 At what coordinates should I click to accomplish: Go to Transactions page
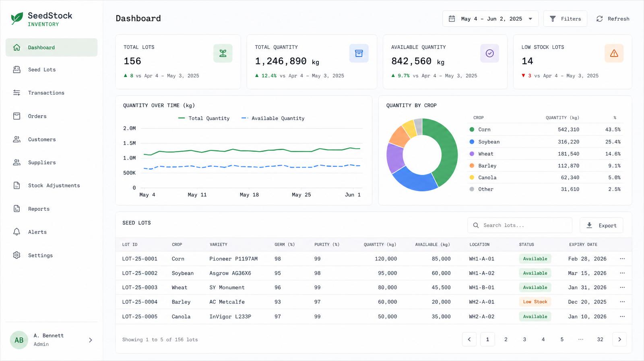click(52, 93)
